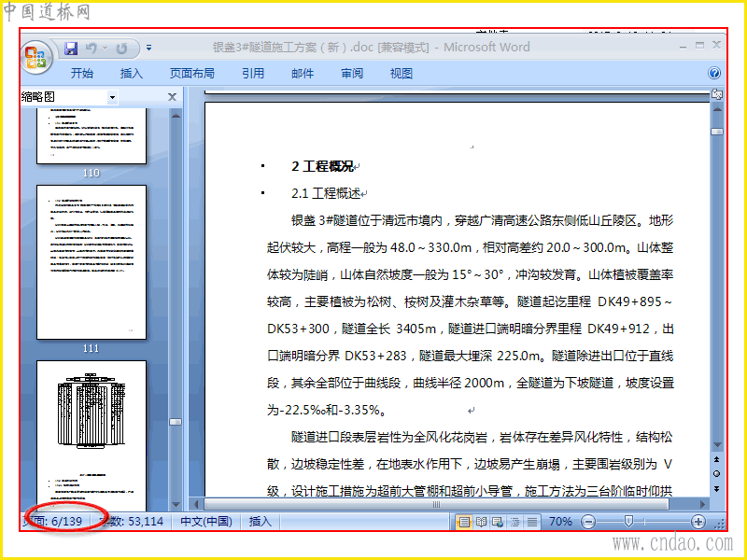This screenshot has height=560, width=747.
Task: Click document vertical scroll down arrow
Action: click(x=717, y=445)
